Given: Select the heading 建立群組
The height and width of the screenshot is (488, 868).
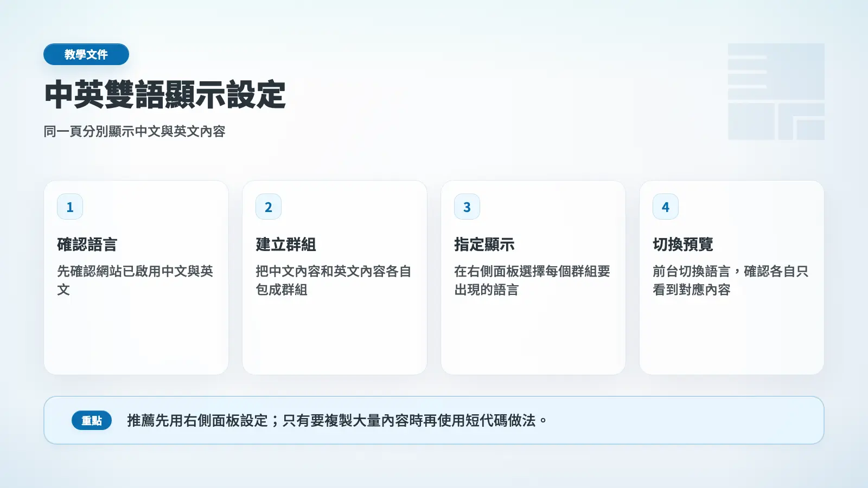Looking at the screenshot, I should click(x=286, y=245).
